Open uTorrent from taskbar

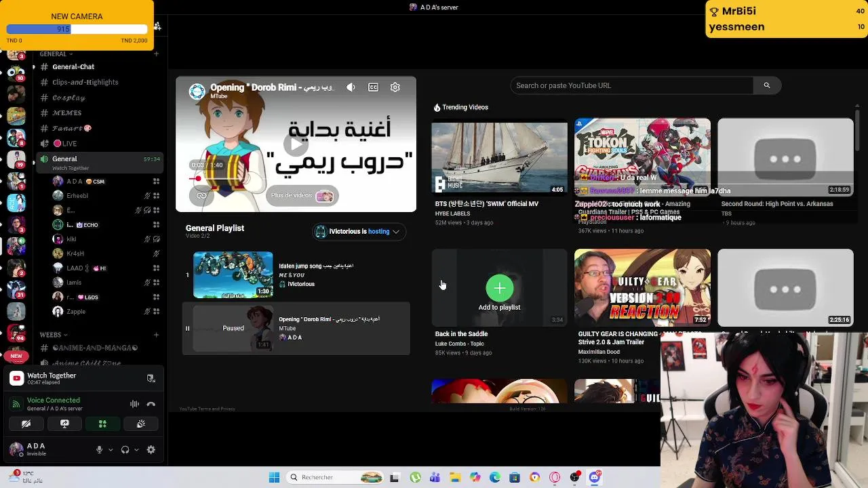415,477
